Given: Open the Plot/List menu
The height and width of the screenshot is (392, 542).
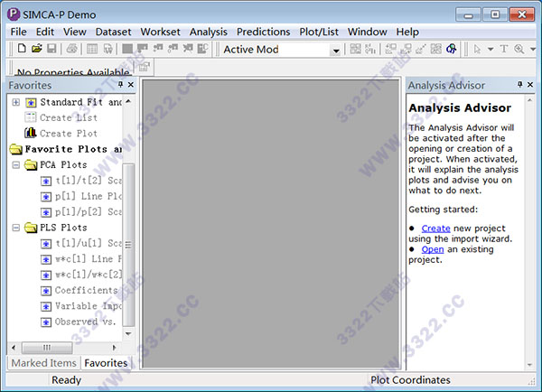Looking at the screenshot, I should click(319, 32).
